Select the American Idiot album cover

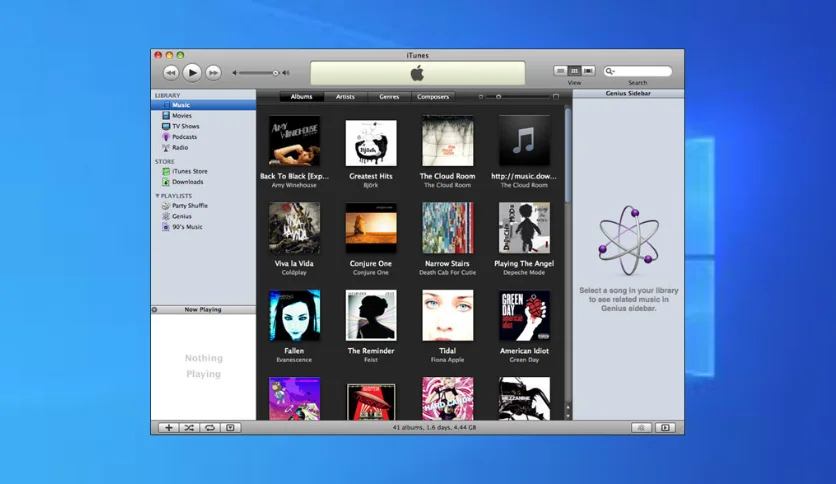coord(524,316)
